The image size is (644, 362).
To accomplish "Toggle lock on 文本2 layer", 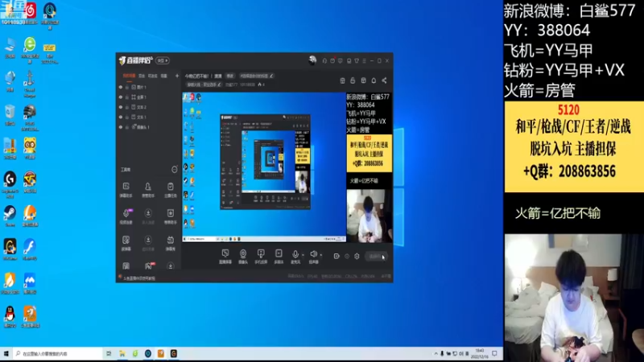I will [x=127, y=107].
